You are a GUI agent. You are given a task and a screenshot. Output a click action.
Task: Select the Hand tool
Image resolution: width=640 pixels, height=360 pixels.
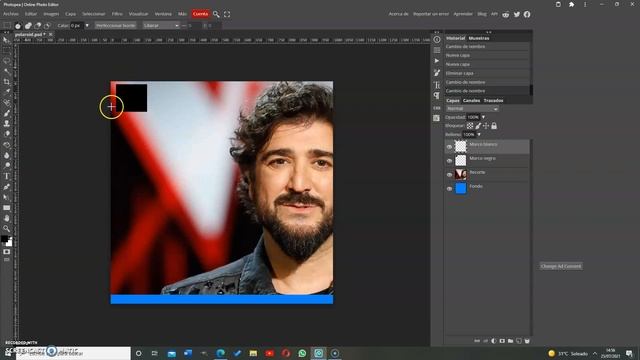(x=6, y=218)
